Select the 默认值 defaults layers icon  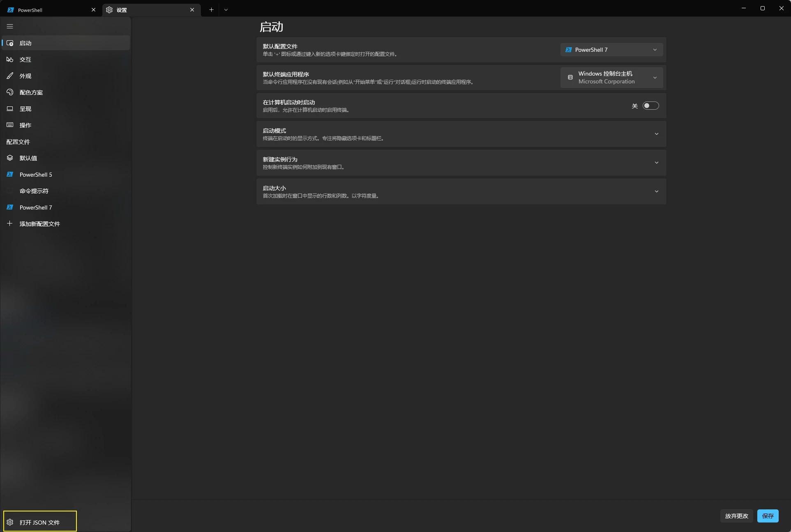[x=10, y=158]
